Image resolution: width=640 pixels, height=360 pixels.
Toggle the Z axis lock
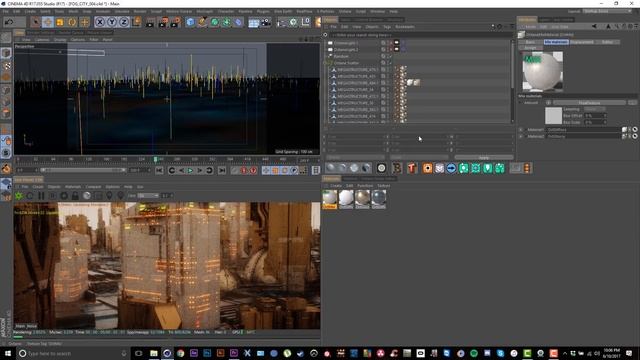coord(124,22)
